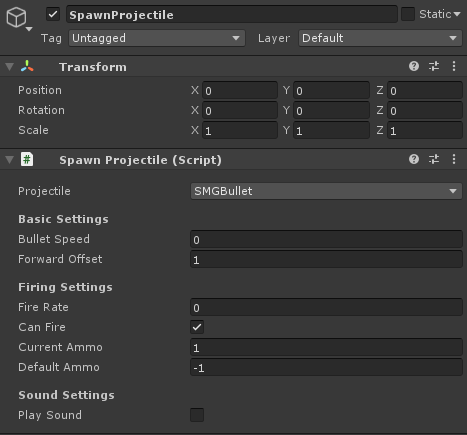
Task: Click the Rotation label
Action: [x=41, y=110]
